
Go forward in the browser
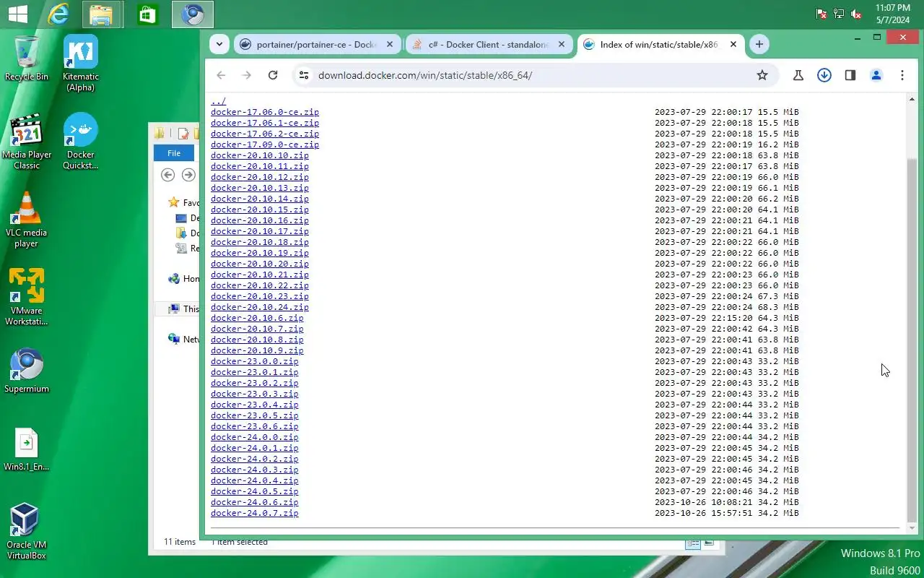pyautogui.click(x=247, y=75)
